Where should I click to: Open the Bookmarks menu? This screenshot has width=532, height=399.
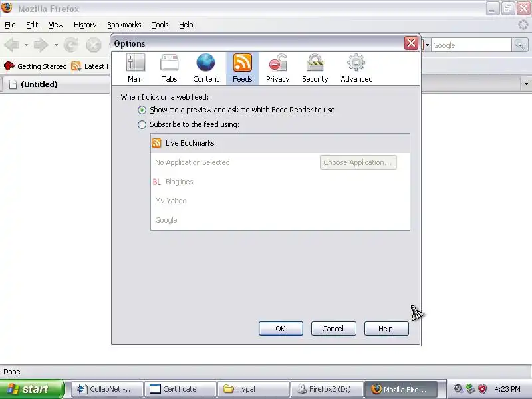124,25
